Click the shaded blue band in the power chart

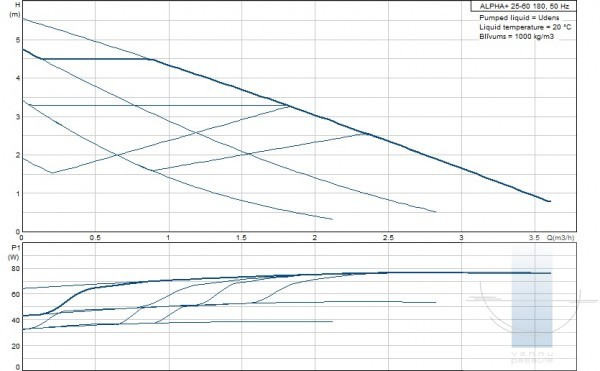click(x=532, y=296)
